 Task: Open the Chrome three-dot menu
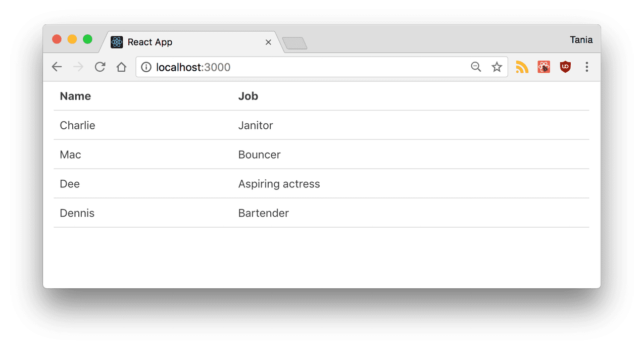pos(586,67)
